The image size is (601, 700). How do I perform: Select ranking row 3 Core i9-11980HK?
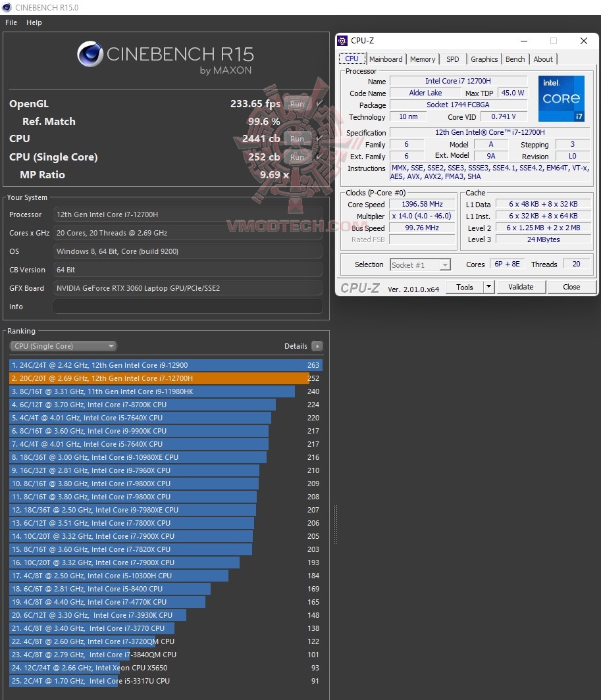pyautogui.click(x=166, y=391)
